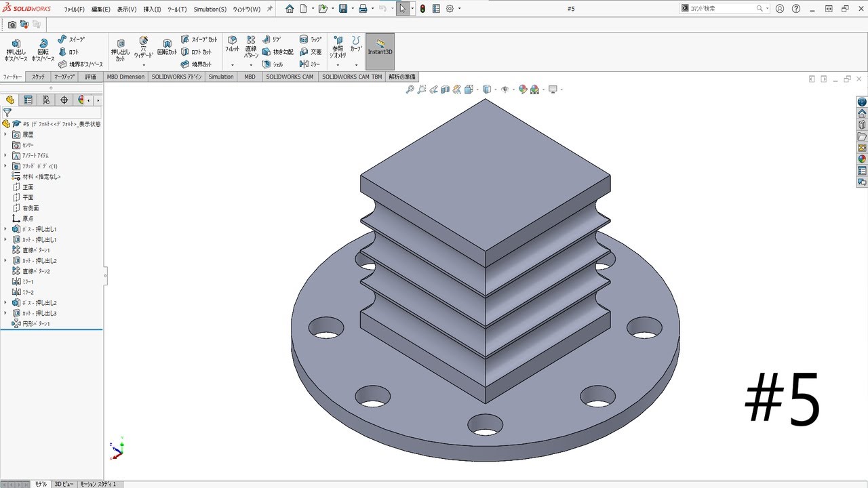This screenshot has width=868, height=488.
Task: Open the 編集(E) menu
Action: point(101,9)
